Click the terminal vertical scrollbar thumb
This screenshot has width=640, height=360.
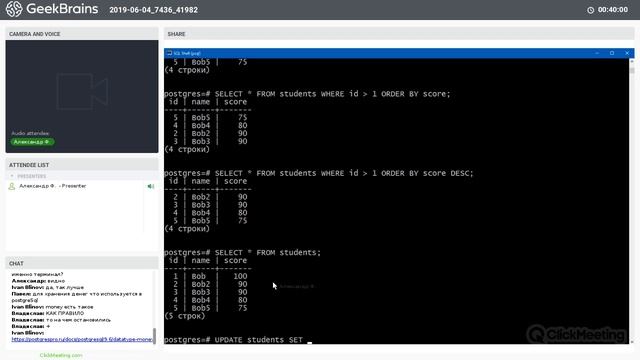tap(632, 70)
